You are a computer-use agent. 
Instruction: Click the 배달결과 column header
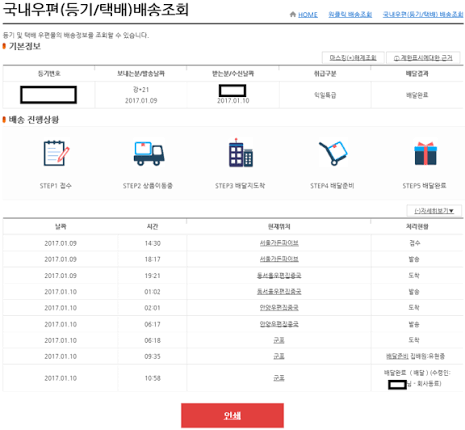click(417, 73)
